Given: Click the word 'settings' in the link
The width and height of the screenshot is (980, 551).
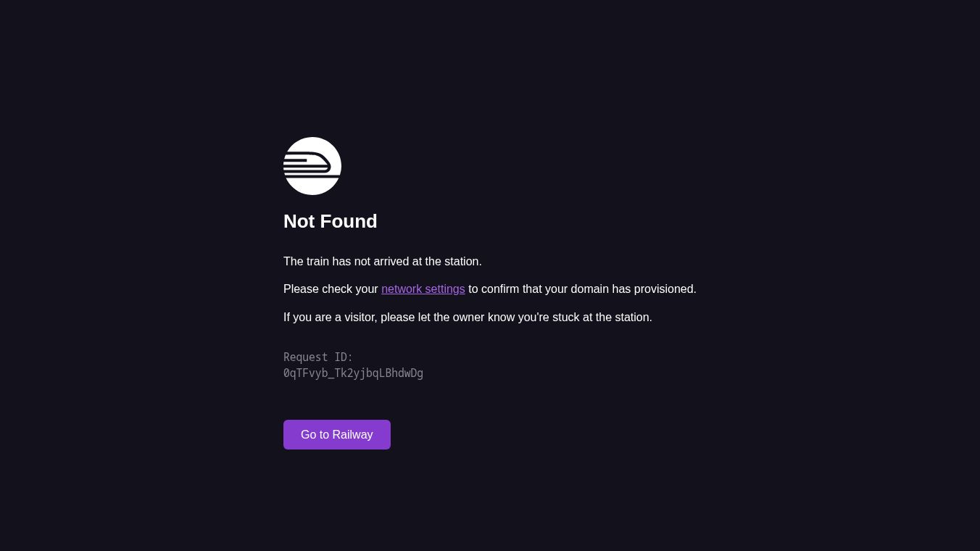Looking at the screenshot, I should pos(445,289).
